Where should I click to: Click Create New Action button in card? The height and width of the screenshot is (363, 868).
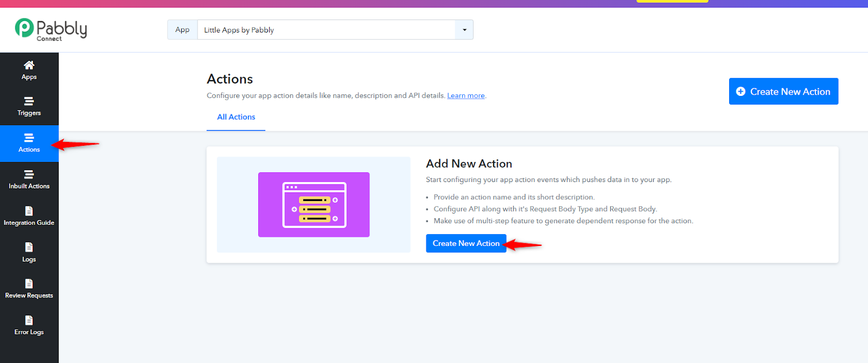[466, 243]
